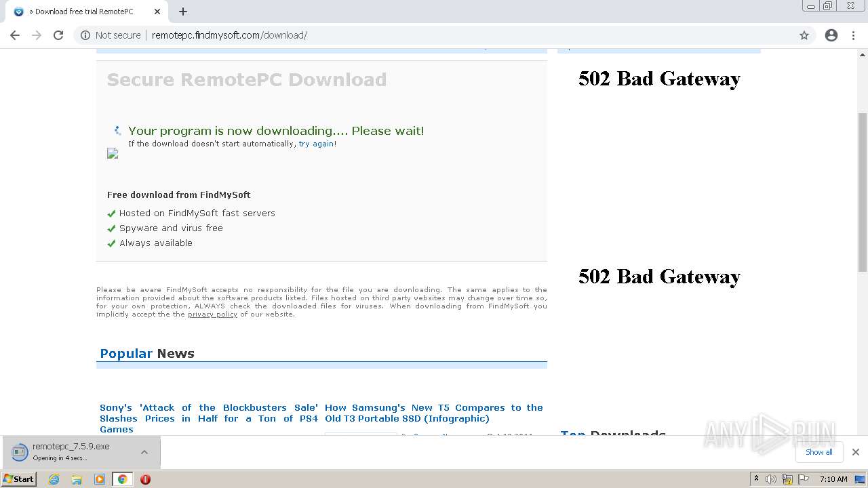Click the first 502 Bad Gateway message
Screen dimensions: 868x488
pos(659,79)
